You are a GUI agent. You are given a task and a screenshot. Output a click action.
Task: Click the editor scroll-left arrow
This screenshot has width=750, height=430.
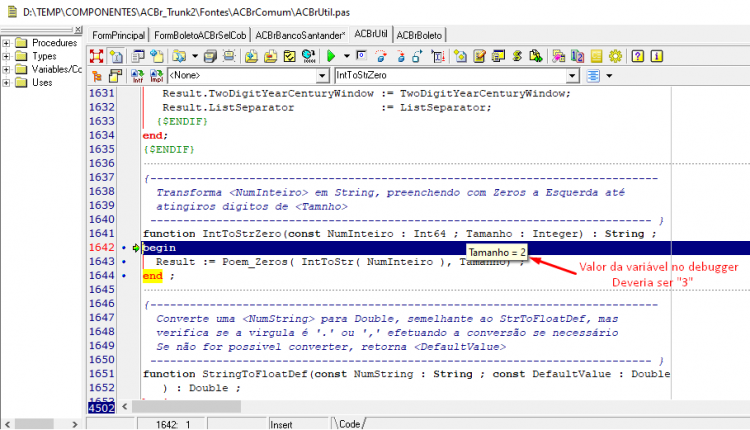coord(124,407)
